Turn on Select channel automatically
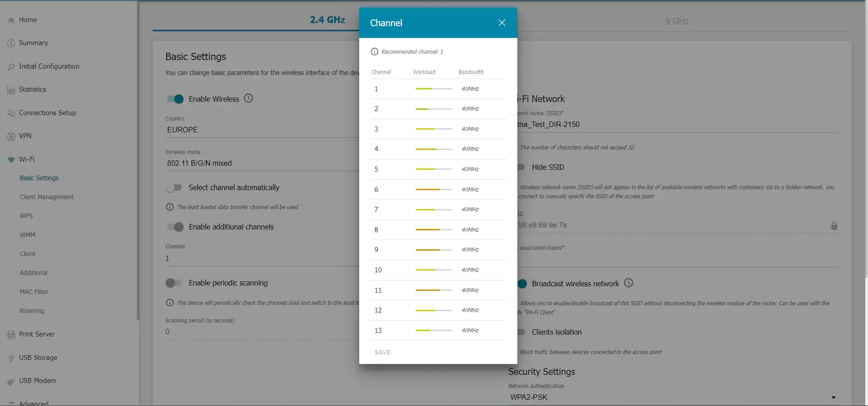 tap(174, 187)
